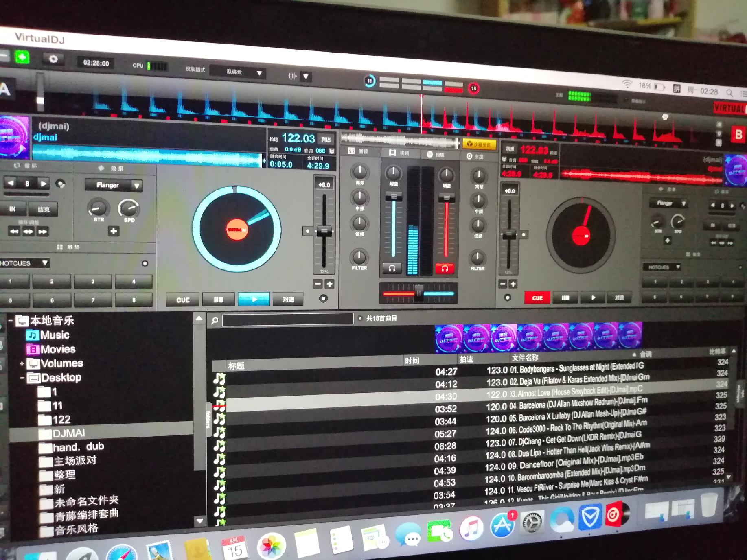Screen dimensions: 747x560
Task: Click deck A loop IN button
Action: pos(13,209)
